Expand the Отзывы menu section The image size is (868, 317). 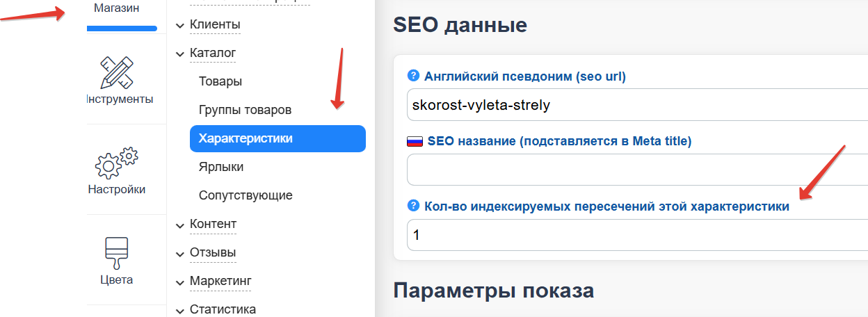212,252
